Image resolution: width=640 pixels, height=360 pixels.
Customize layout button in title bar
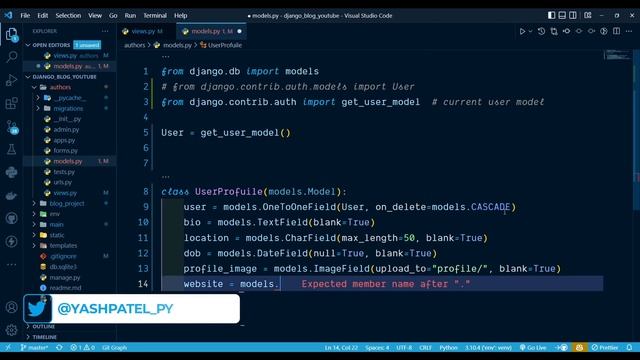click(x=588, y=16)
